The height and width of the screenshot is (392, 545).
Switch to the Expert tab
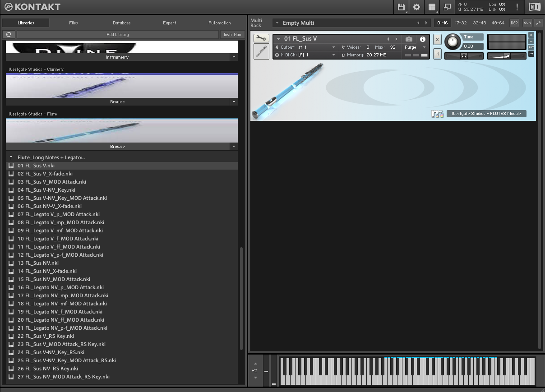coord(170,23)
